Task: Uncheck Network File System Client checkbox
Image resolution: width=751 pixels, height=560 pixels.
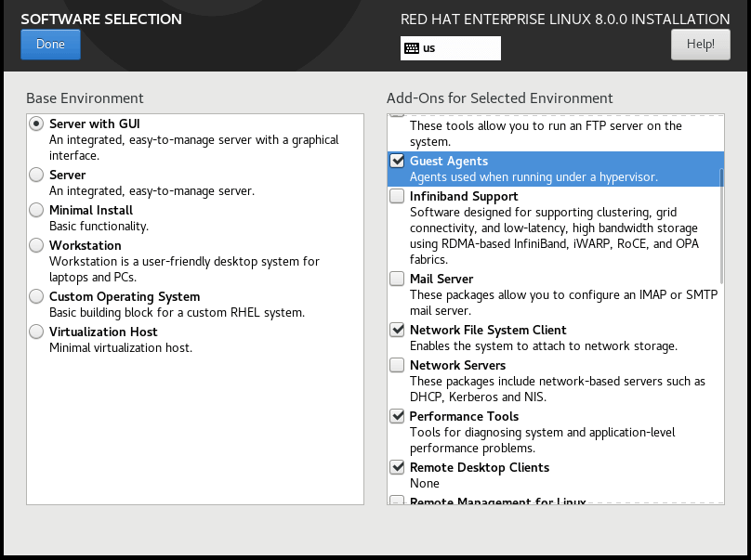Action: [397, 330]
